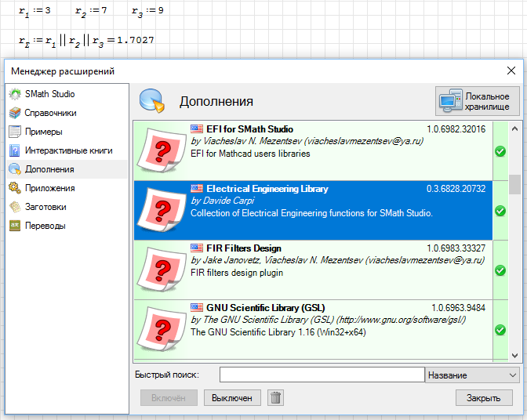
Task: Toggle green checkmark of GNU Scientific Library
Action: click(500, 330)
